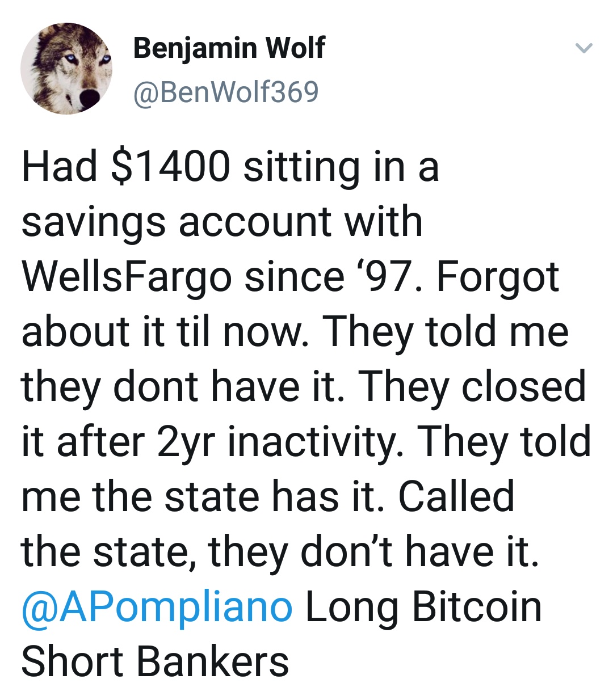Open the wolf profile picture

point(66,69)
